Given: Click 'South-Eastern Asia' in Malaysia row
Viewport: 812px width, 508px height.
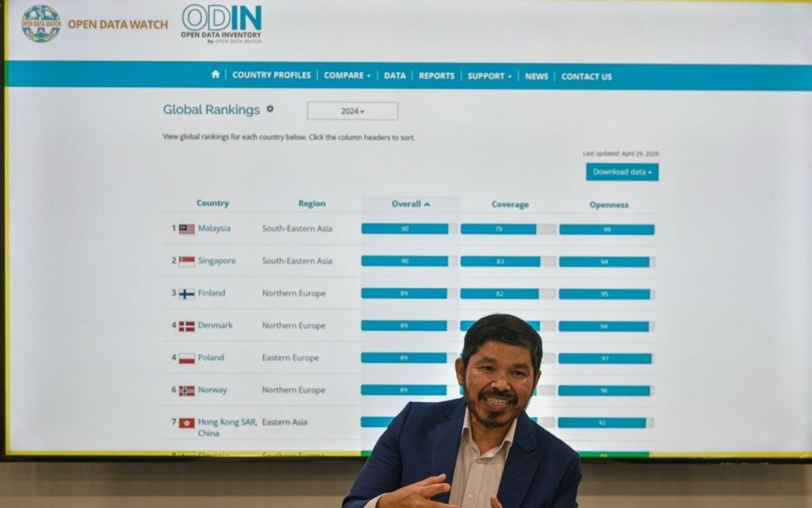Looking at the screenshot, I should (x=297, y=228).
